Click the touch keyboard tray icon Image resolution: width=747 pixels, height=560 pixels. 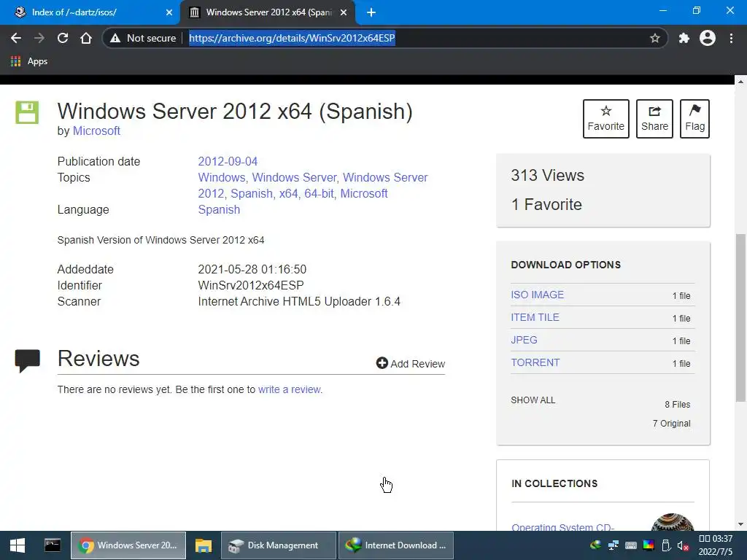coord(631,545)
